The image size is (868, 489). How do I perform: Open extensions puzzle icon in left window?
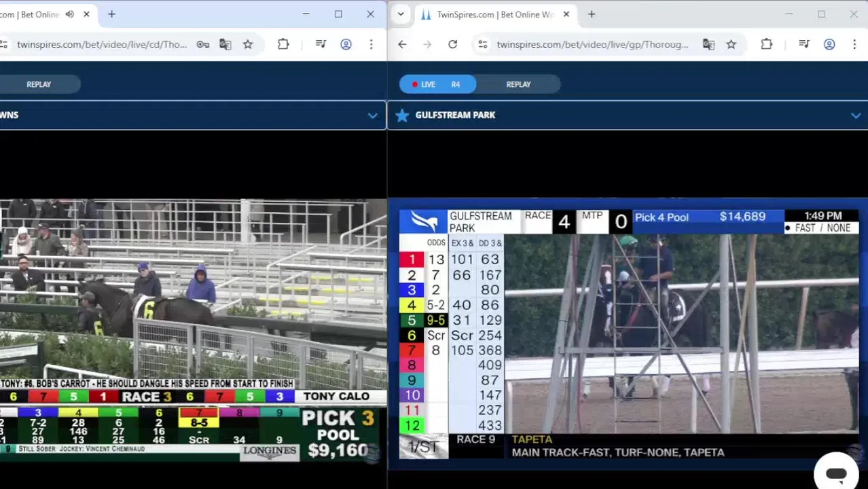coord(283,44)
